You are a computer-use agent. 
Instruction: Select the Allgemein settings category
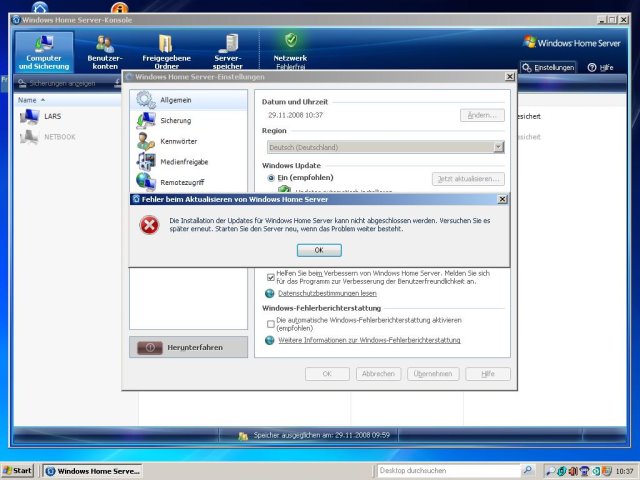(x=189, y=100)
